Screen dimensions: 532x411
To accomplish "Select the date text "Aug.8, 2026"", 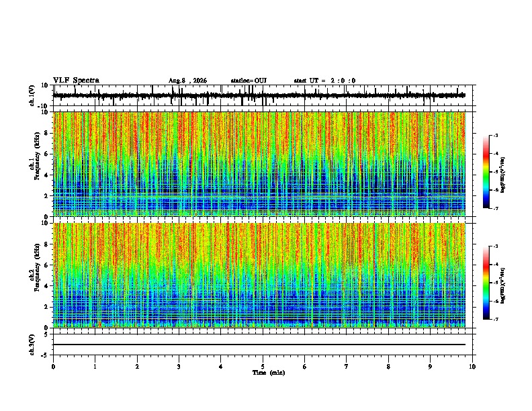I will [187, 81].
